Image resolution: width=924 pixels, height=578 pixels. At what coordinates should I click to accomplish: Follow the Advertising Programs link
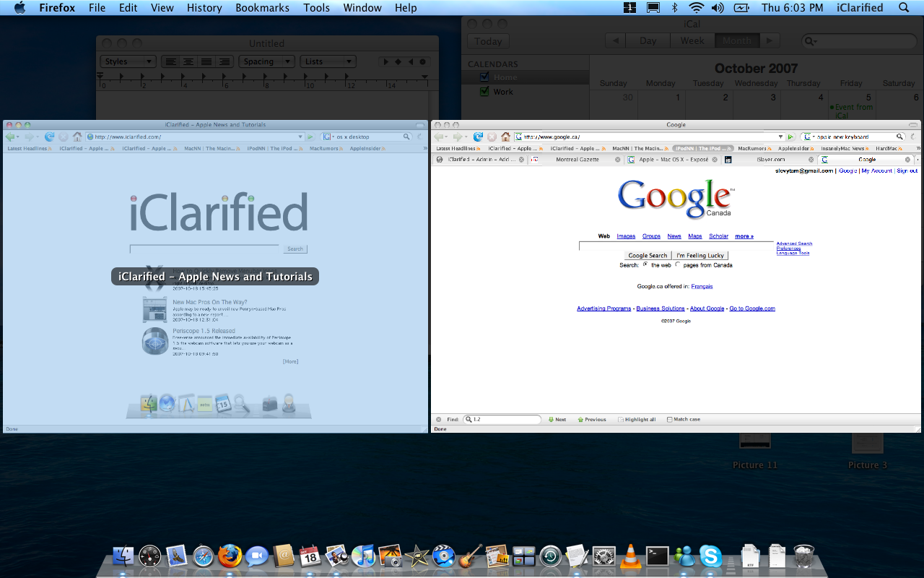pos(603,309)
